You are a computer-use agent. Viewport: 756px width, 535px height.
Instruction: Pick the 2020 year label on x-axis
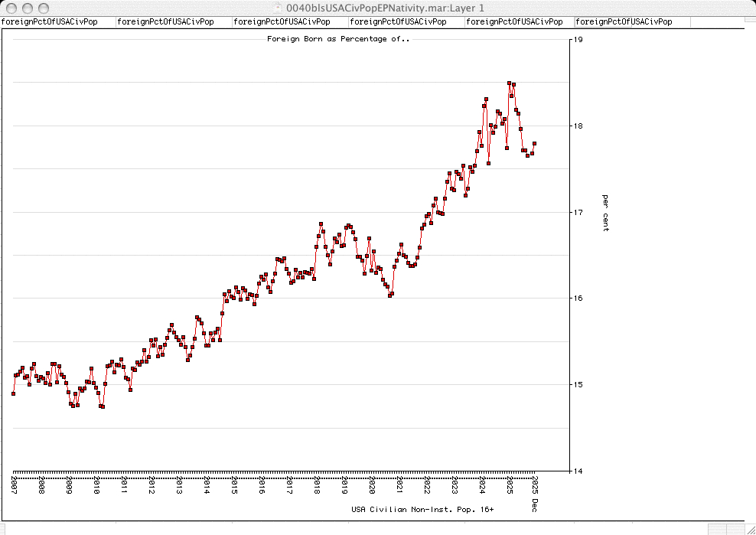(372, 485)
